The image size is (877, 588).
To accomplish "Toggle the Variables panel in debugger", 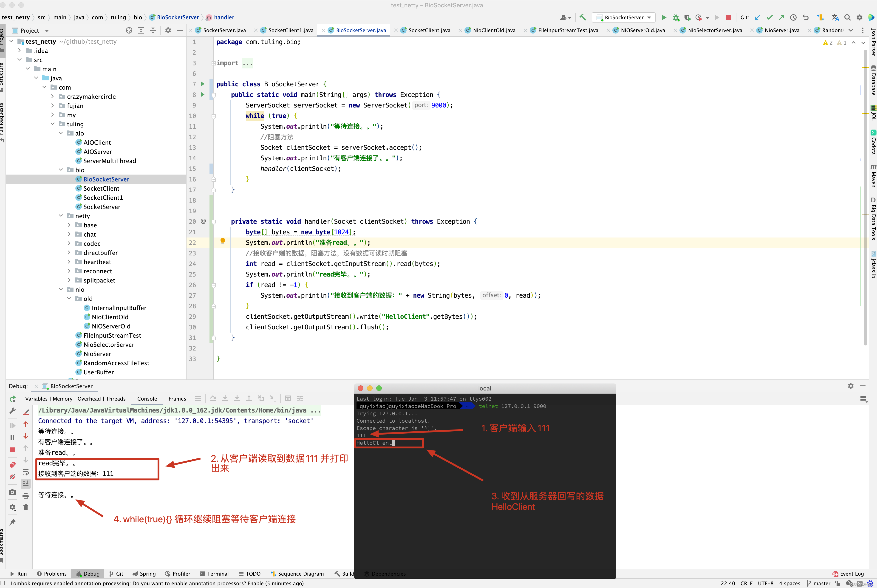I will point(37,398).
